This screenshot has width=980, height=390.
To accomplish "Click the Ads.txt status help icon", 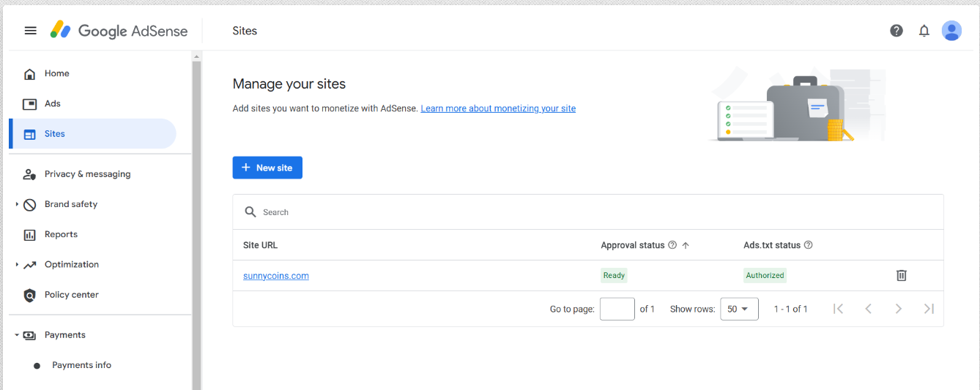I will (x=809, y=245).
